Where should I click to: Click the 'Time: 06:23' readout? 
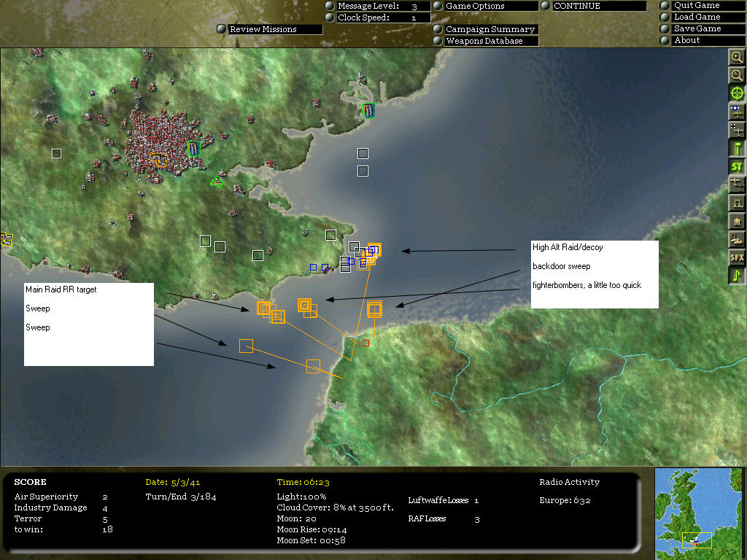pos(303,483)
